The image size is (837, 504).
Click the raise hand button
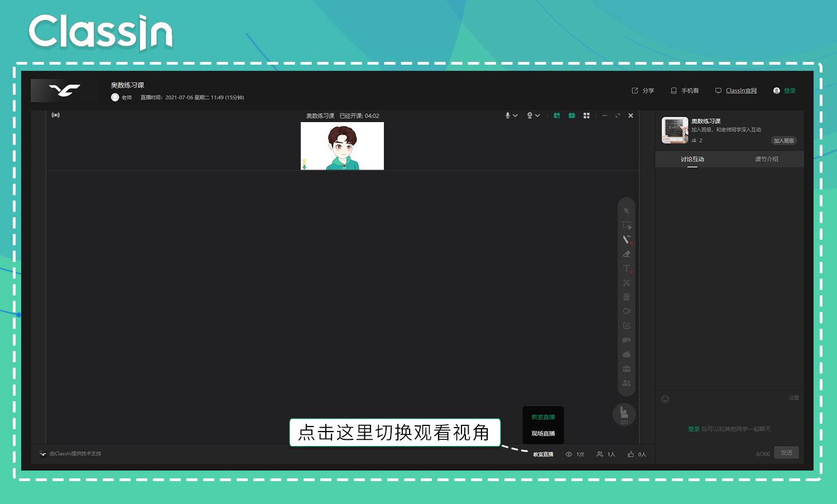pyautogui.click(x=624, y=414)
